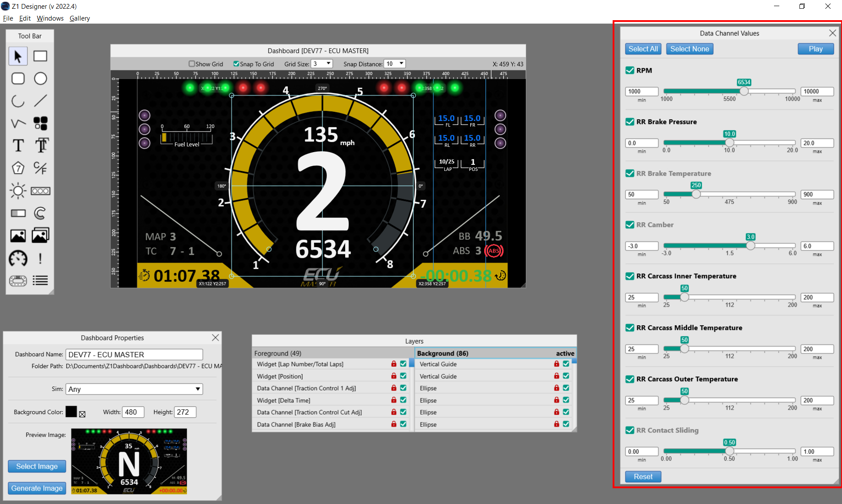
Task: Select the single image tool
Action: (x=18, y=236)
